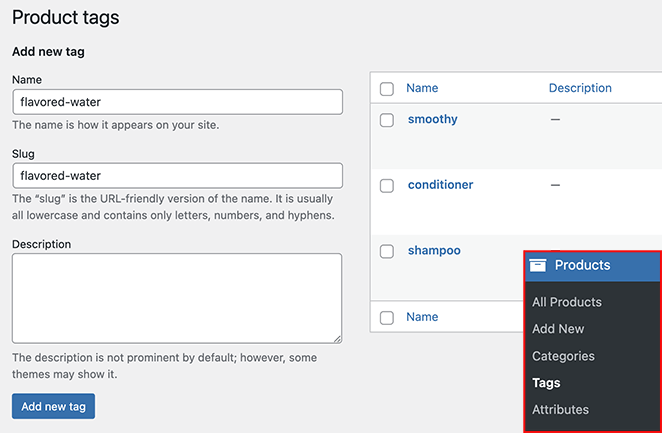662x433 pixels.
Task: Tick the smoothy tag checkbox
Action: (387, 120)
